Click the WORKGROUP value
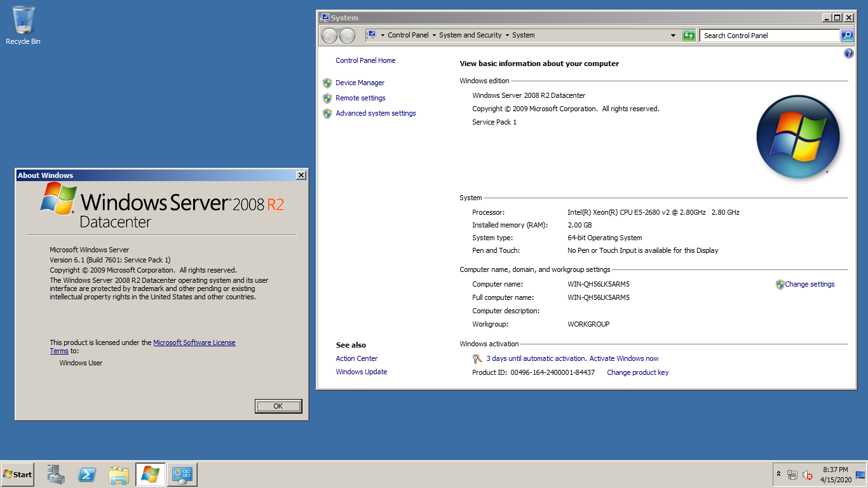868x488 pixels. pos(588,324)
